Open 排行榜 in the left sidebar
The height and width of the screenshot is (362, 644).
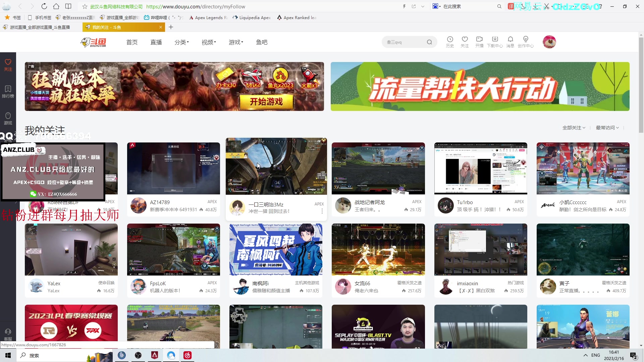(x=8, y=92)
